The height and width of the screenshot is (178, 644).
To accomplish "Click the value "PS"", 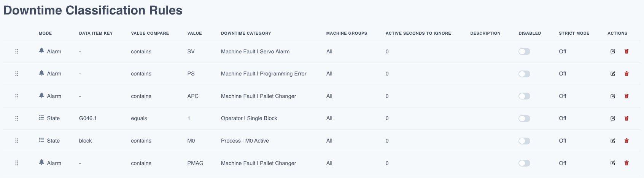I will click(x=191, y=74).
